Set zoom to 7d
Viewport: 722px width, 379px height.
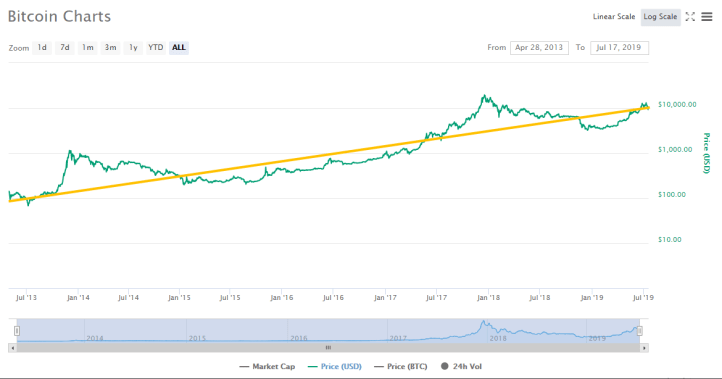pos(65,47)
